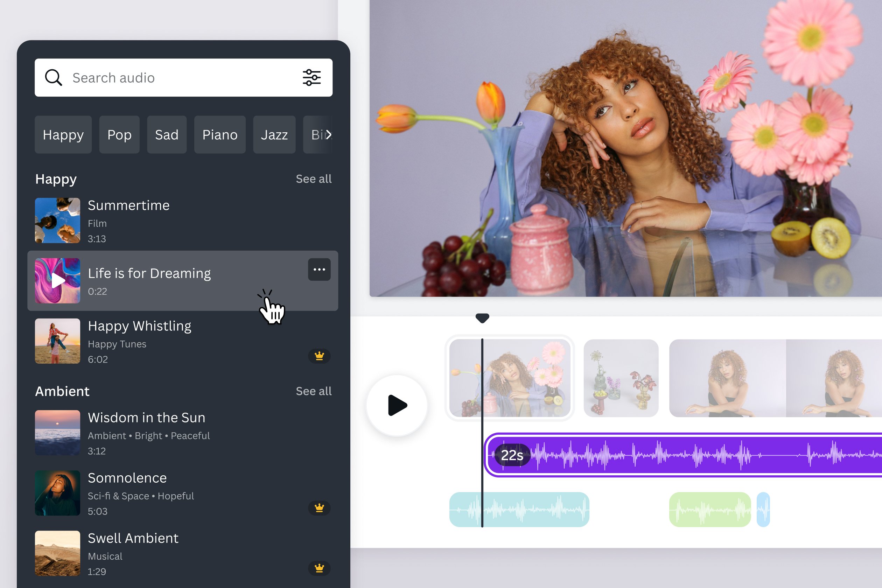This screenshot has width=882, height=588.
Task: Click See all under Happy section
Action: pyautogui.click(x=313, y=178)
